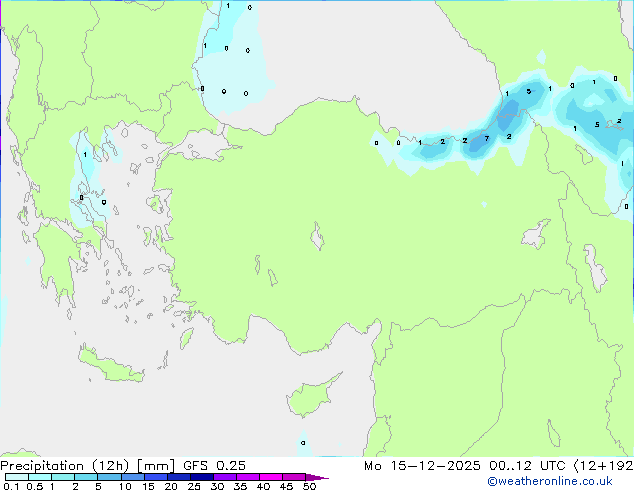Click the 40–45 mm legend color swatch

point(271,477)
